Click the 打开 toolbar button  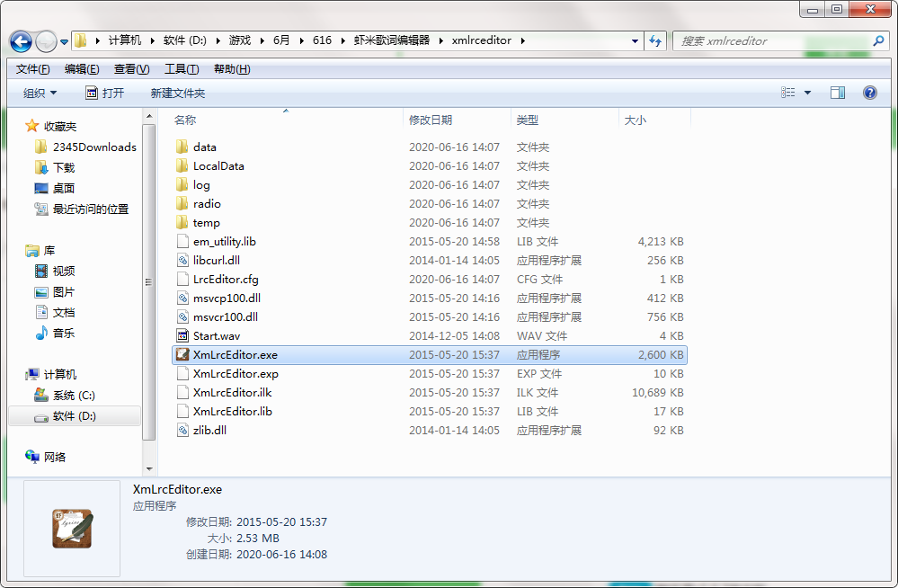[x=105, y=94]
